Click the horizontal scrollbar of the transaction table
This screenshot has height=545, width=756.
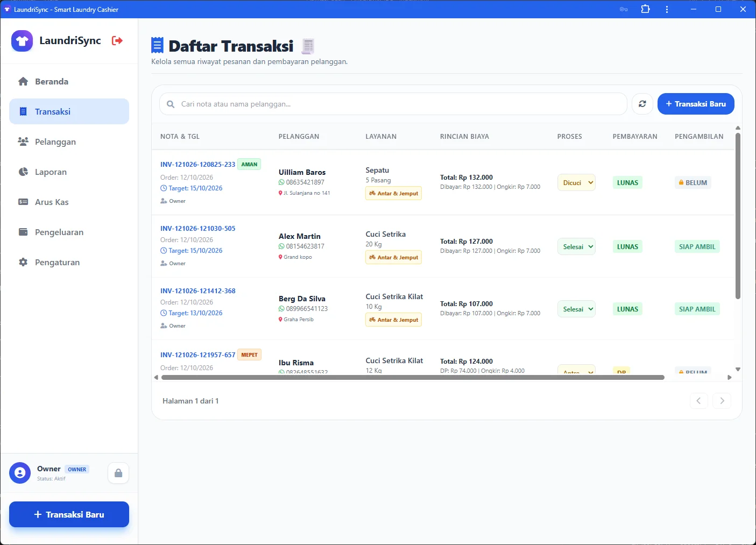[413, 378]
